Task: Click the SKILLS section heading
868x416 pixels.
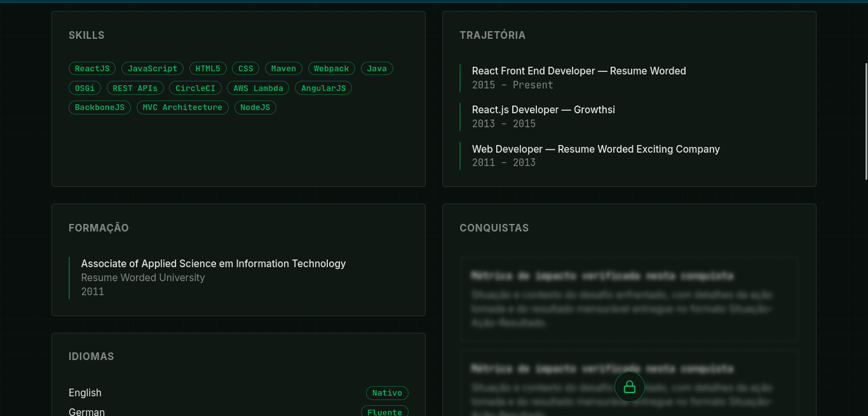Action: tap(86, 35)
